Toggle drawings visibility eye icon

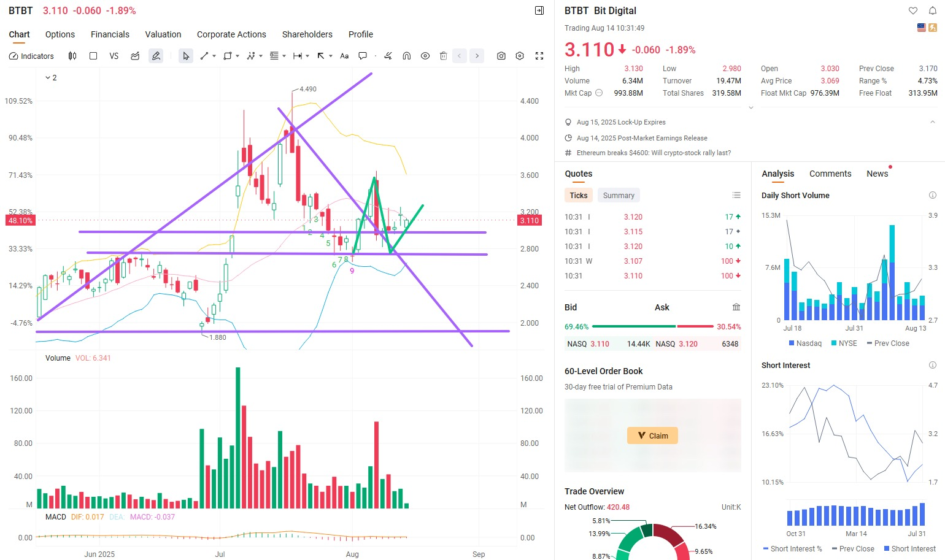[425, 56]
